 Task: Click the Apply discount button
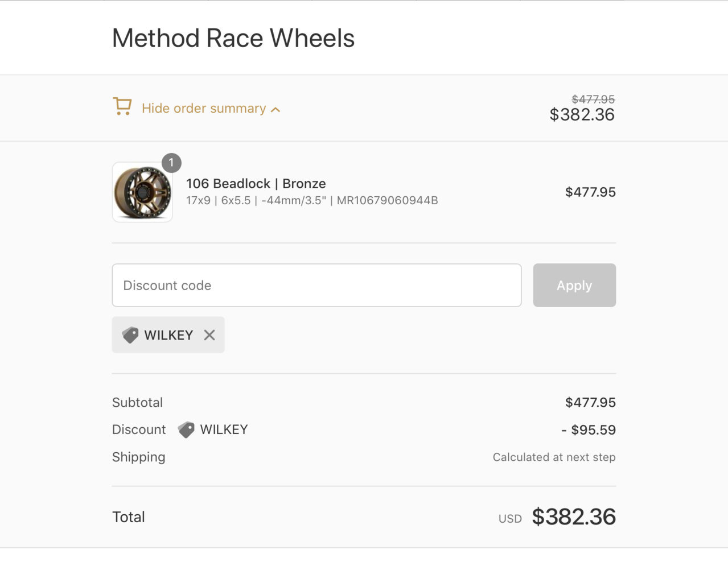pyautogui.click(x=574, y=285)
